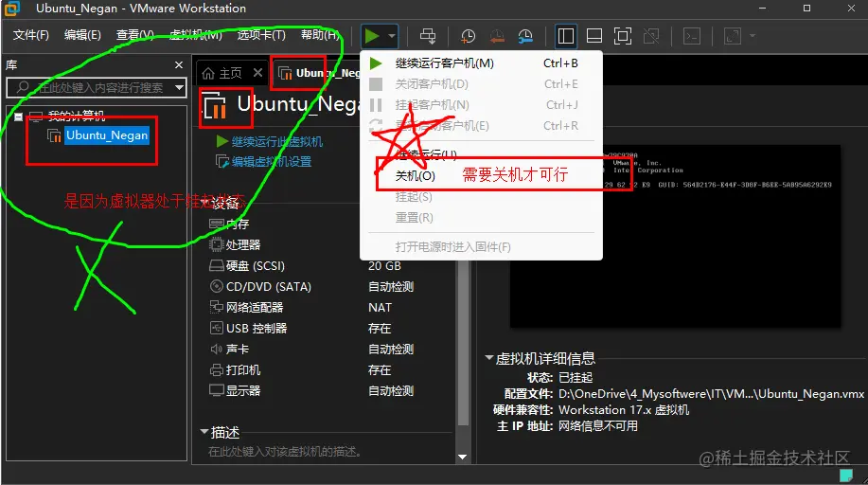Open the stretch display dropdown arrow

(x=752, y=36)
